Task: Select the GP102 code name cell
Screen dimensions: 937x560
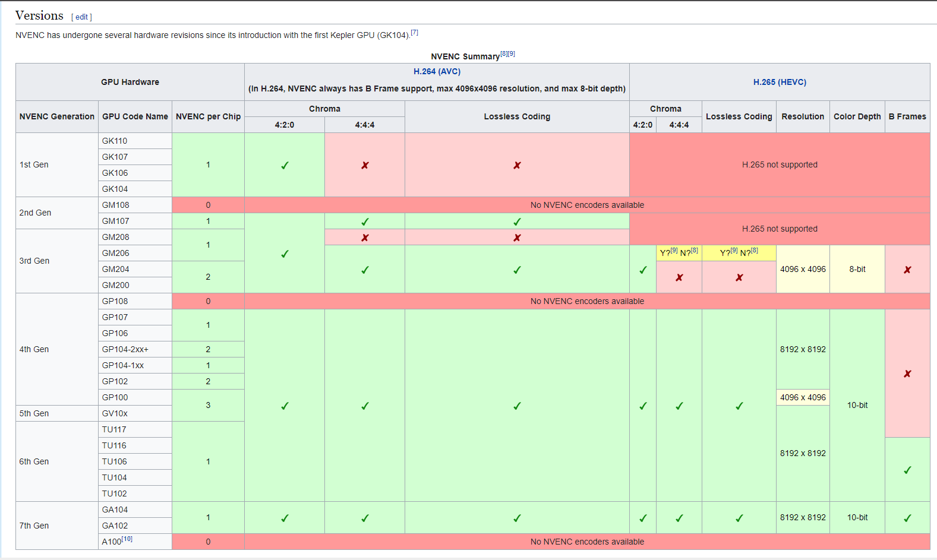Action: 135,381
